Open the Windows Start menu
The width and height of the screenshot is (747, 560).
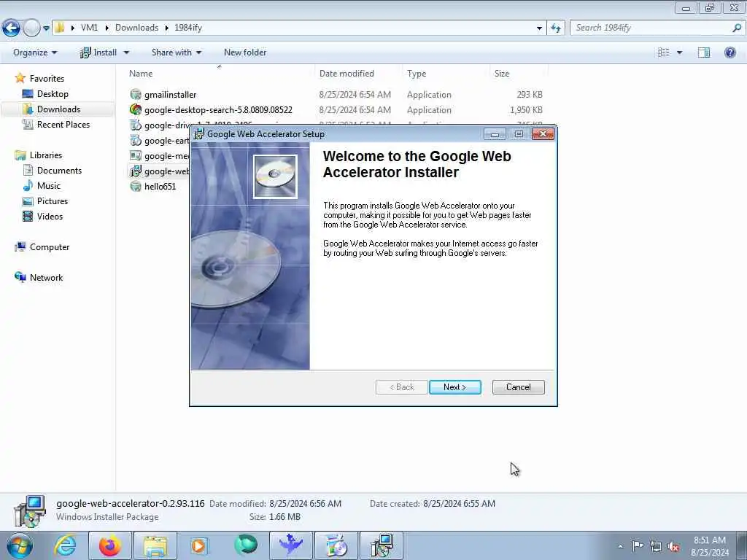pos(20,545)
